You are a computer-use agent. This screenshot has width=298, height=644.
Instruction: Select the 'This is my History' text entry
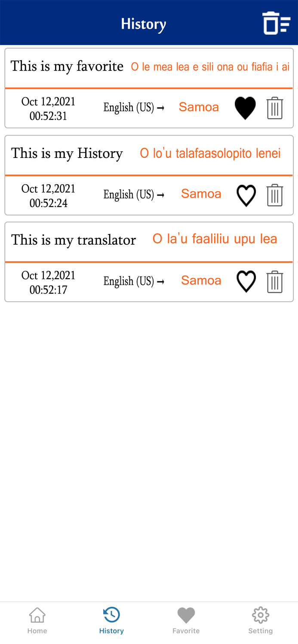tap(67, 153)
